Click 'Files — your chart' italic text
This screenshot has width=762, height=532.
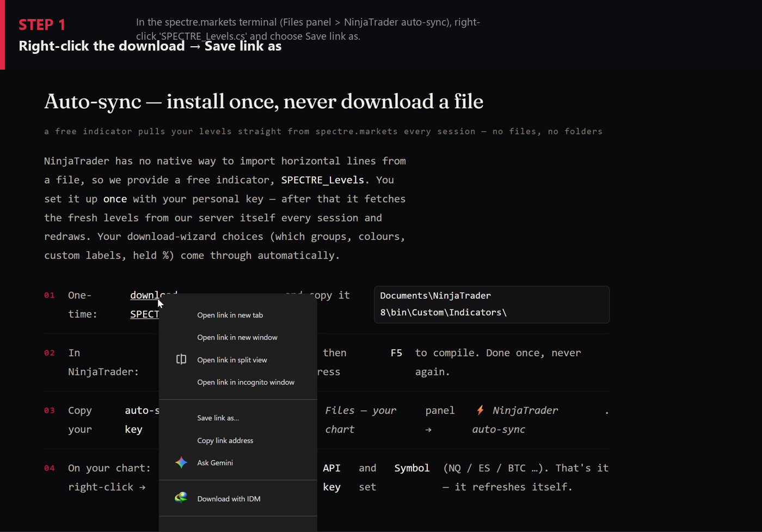click(360, 419)
